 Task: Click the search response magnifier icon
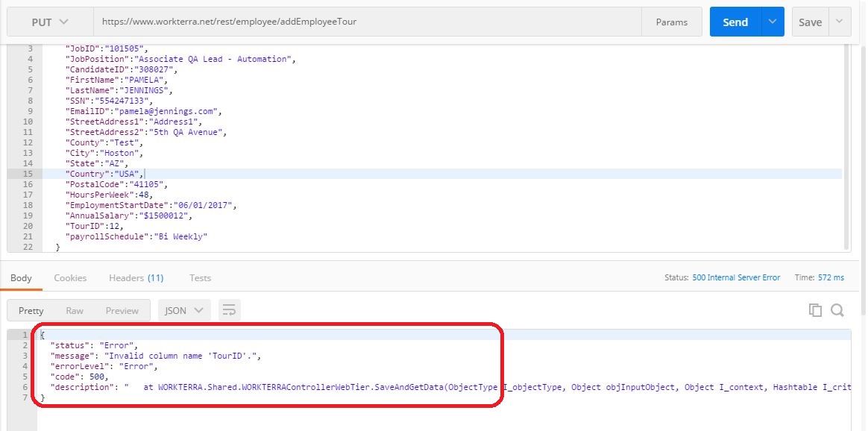coord(837,310)
